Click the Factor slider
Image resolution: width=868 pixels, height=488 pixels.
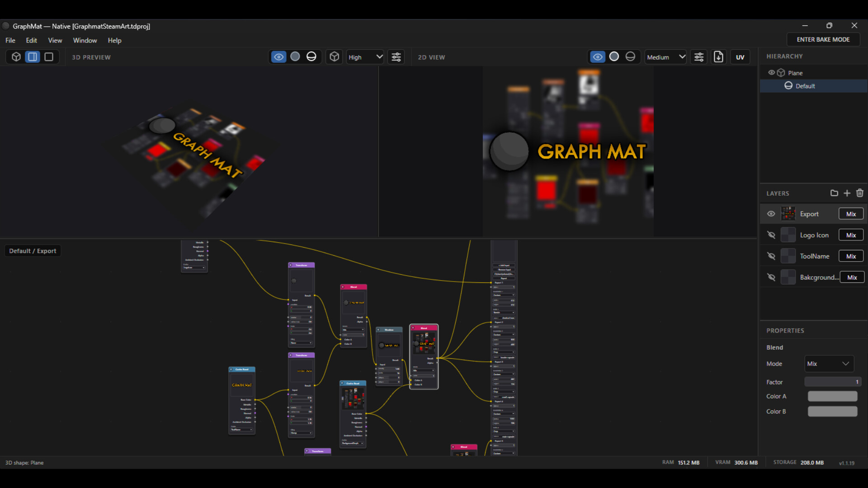pos(833,382)
